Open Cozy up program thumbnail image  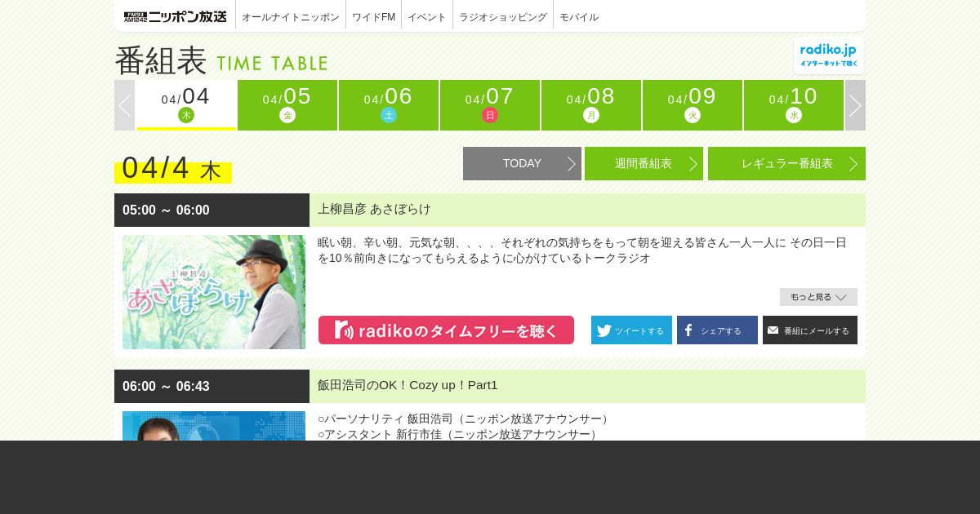[214, 426]
